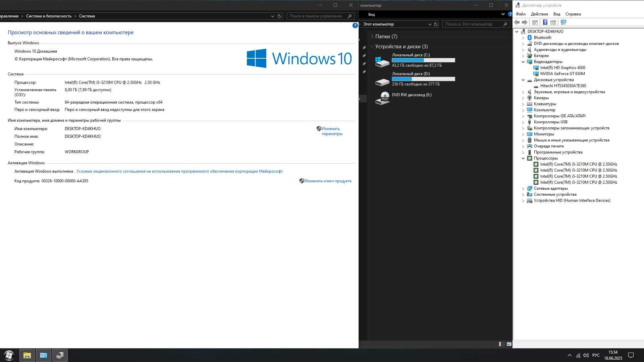644x362 pixels.
Task: Select the Local Disk (C:) drive icon
Action: 382,61
